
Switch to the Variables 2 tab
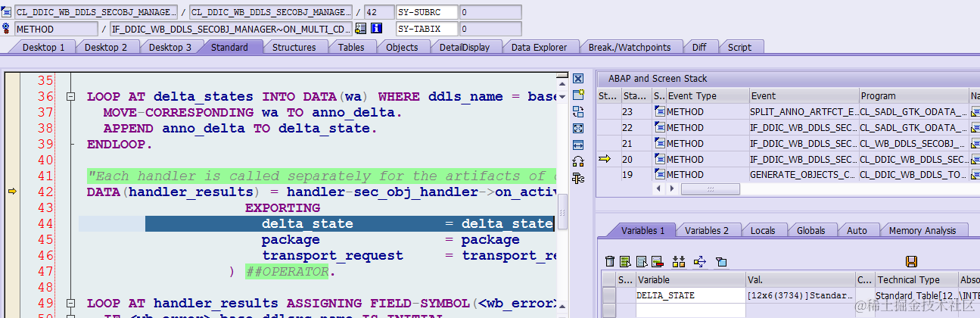point(707,231)
